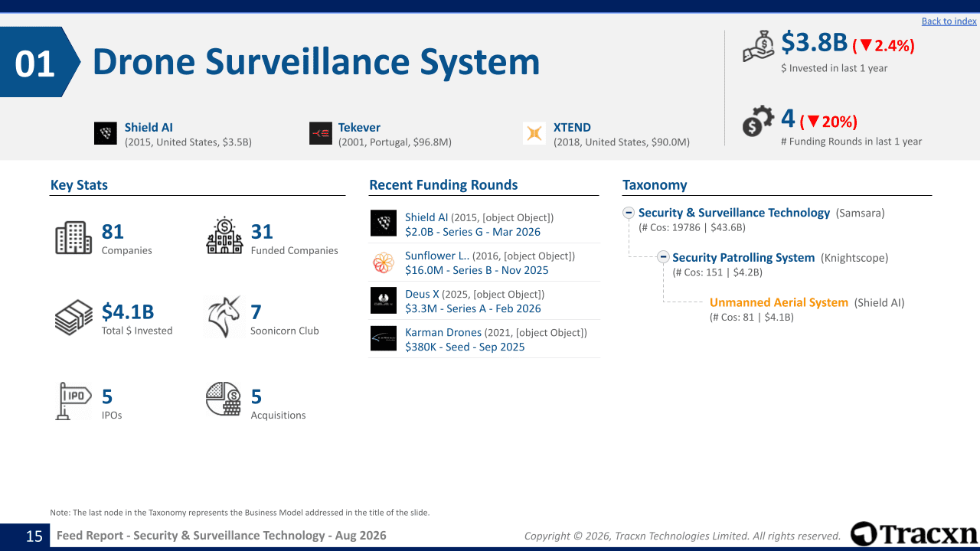
Task: Click the Tracxn logo in footer
Action: (x=914, y=534)
